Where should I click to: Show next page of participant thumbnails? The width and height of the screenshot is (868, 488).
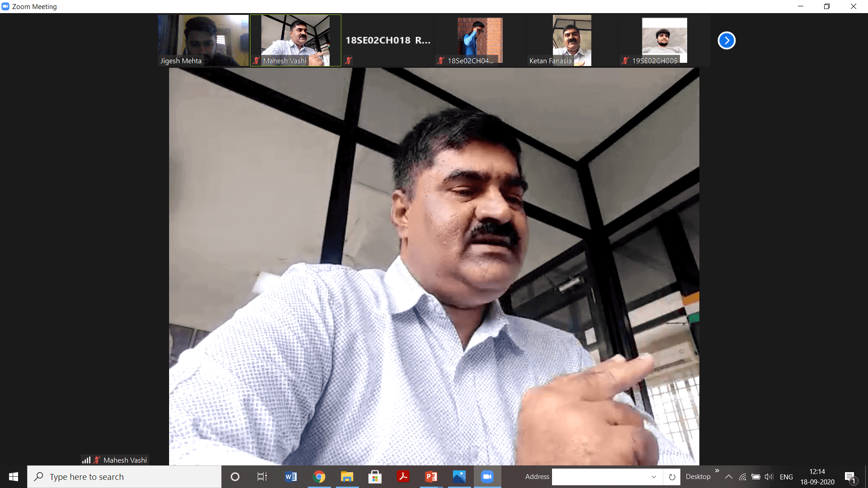[x=726, y=40]
